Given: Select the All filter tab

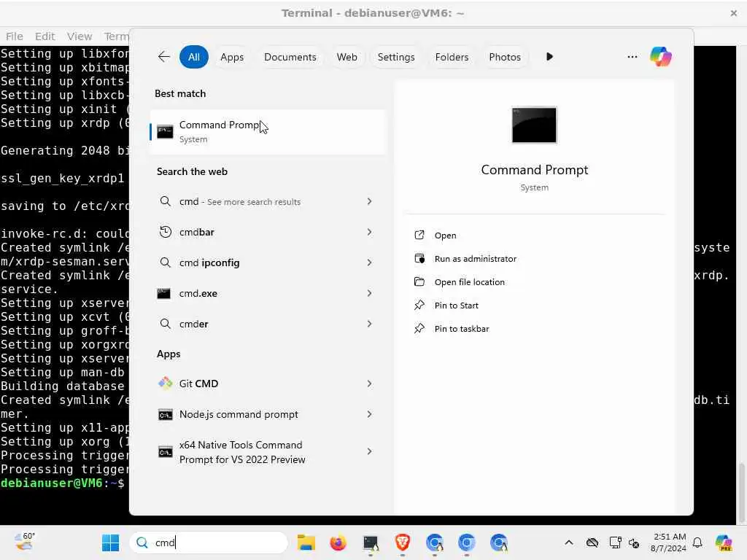Looking at the screenshot, I should point(194,57).
